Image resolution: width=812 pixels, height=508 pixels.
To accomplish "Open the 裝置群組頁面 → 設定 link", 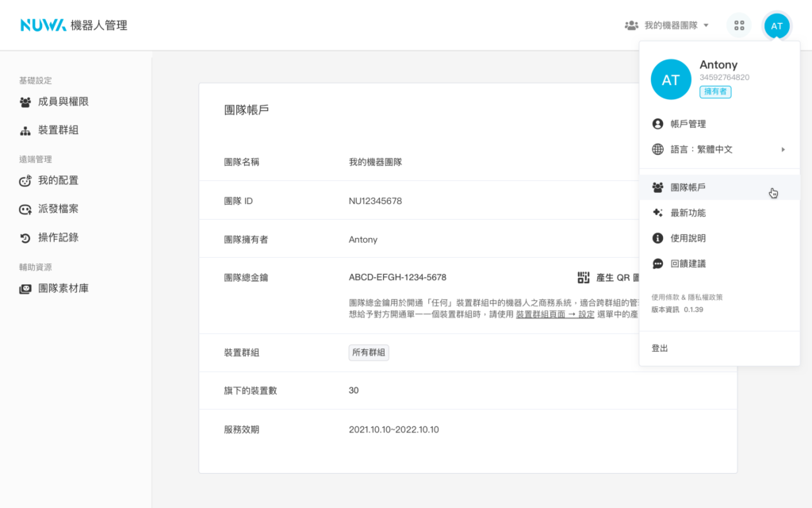I will (x=555, y=314).
